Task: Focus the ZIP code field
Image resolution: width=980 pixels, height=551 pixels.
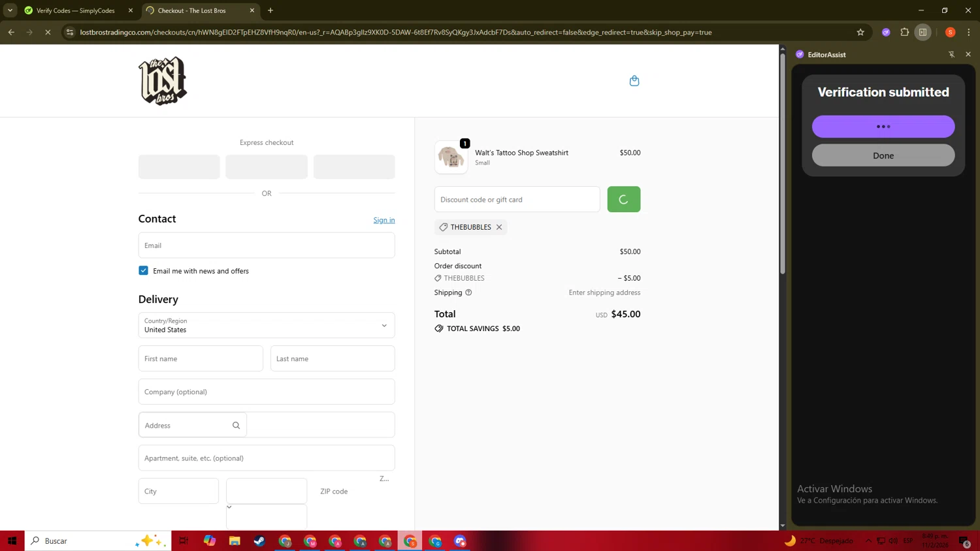Action: point(354,491)
